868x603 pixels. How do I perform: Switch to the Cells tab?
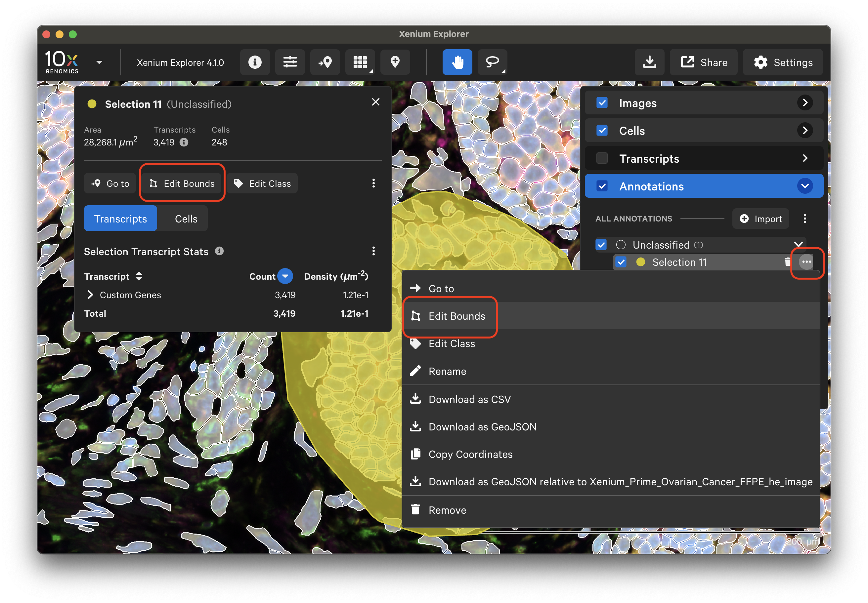point(186,219)
